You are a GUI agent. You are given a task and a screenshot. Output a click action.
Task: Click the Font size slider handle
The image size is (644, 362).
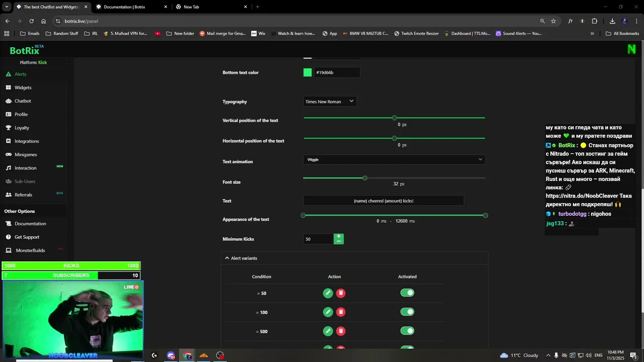(365, 178)
